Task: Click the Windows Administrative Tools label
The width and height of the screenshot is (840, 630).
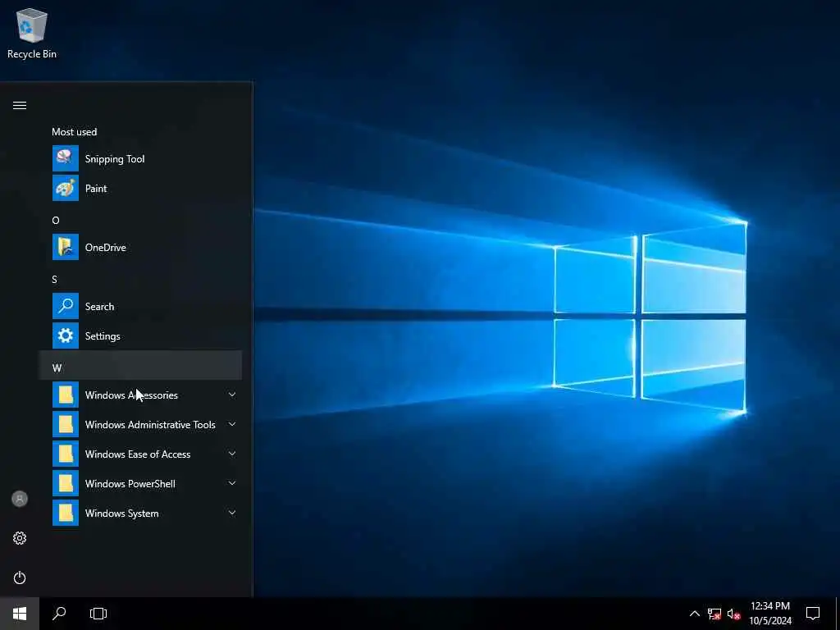Action: pos(150,425)
